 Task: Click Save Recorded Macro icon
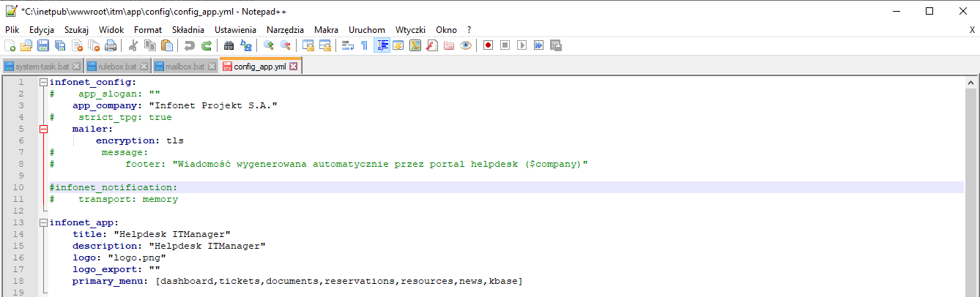556,45
